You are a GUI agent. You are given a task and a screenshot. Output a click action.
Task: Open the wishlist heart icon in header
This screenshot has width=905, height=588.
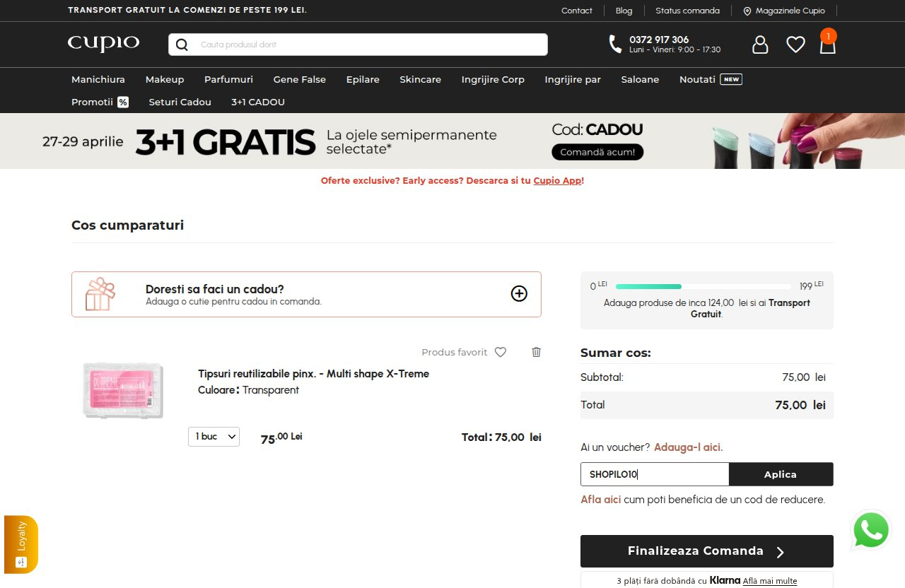click(x=796, y=45)
